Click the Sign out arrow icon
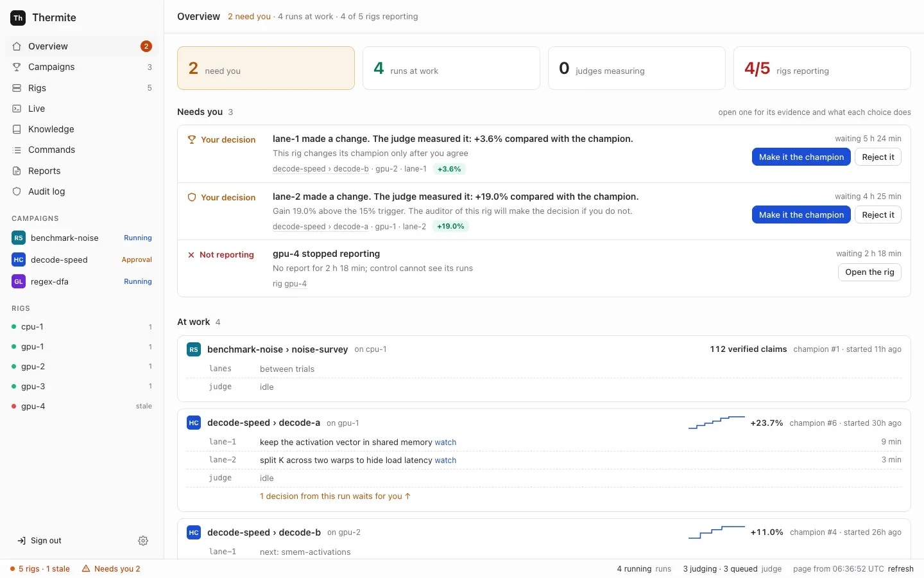 [22, 541]
